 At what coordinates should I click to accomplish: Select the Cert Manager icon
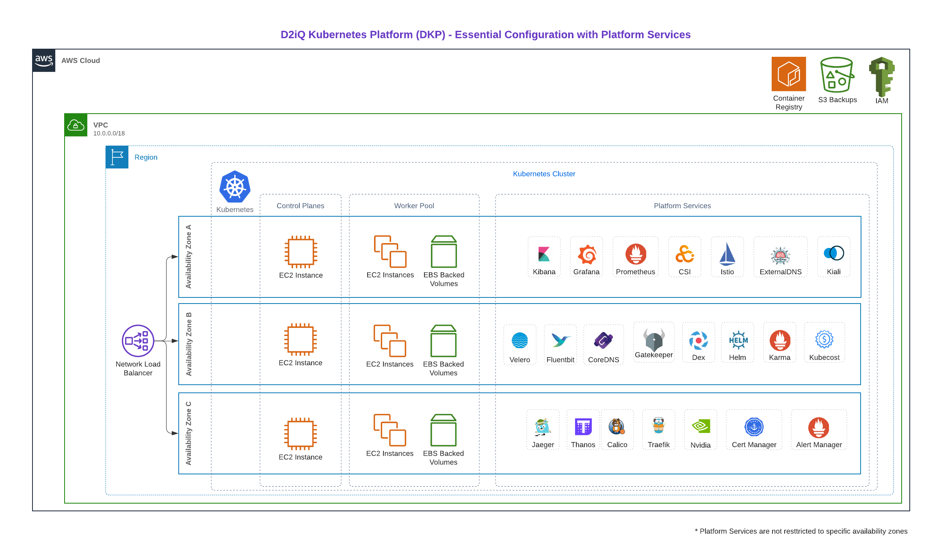click(754, 427)
